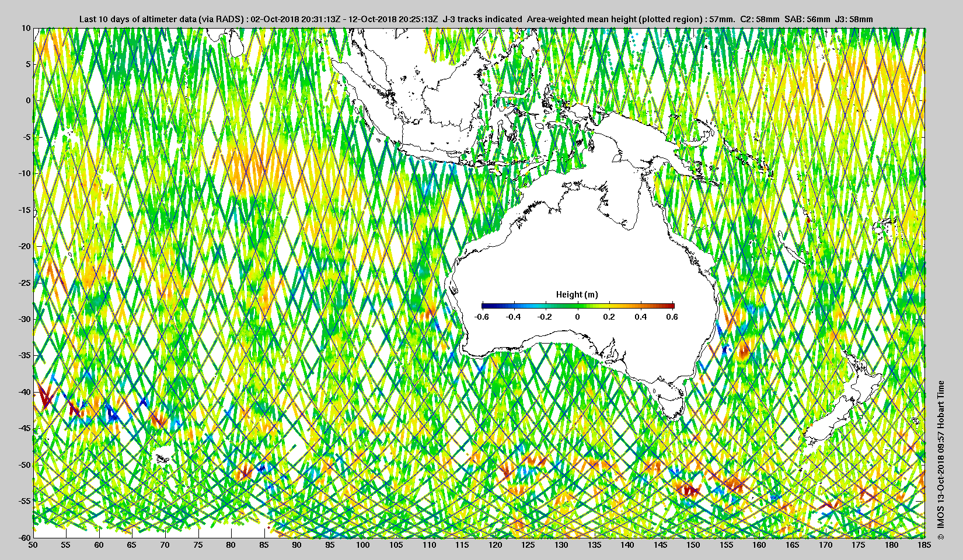
Task: Click the latitude axis label "-55"
Action: pos(25,501)
